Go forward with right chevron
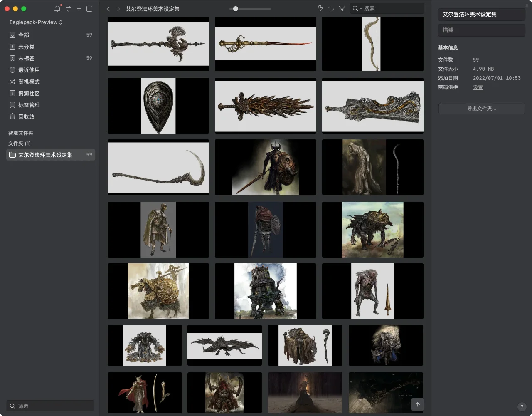This screenshot has height=416, width=532. [118, 9]
